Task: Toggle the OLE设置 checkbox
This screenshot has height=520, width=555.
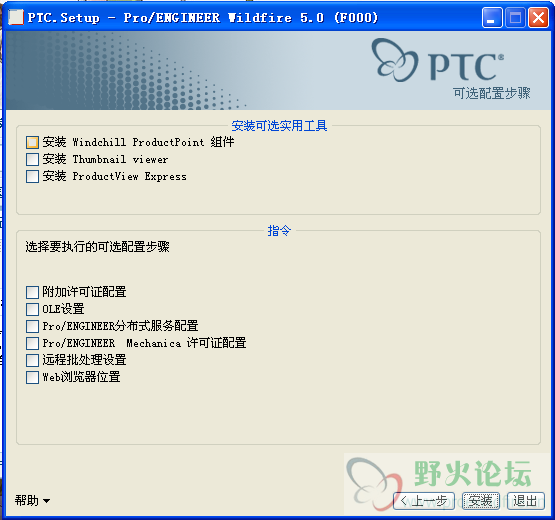Action: [x=32, y=309]
